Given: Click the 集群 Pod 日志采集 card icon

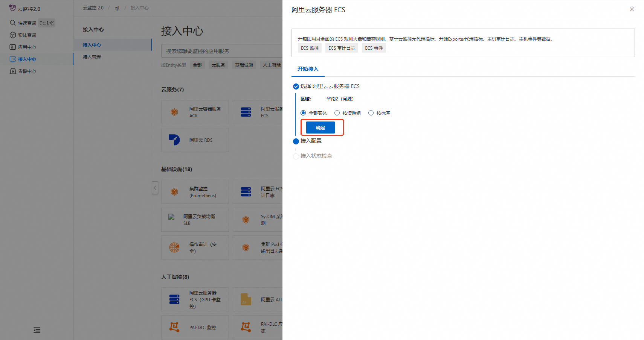Looking at the screenshot, I should [246, 247].
